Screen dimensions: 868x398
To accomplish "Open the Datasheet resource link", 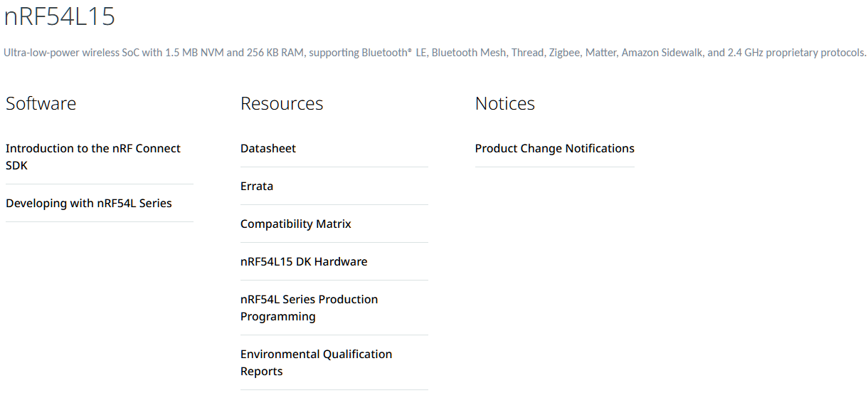I will [x=268, y=148].
